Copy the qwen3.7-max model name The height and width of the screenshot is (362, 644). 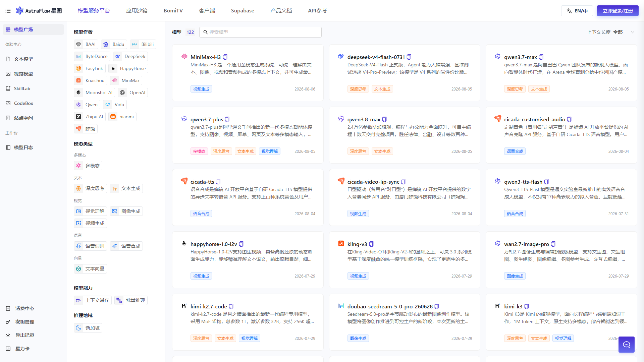pyautogui.click(x=541, y=57)
